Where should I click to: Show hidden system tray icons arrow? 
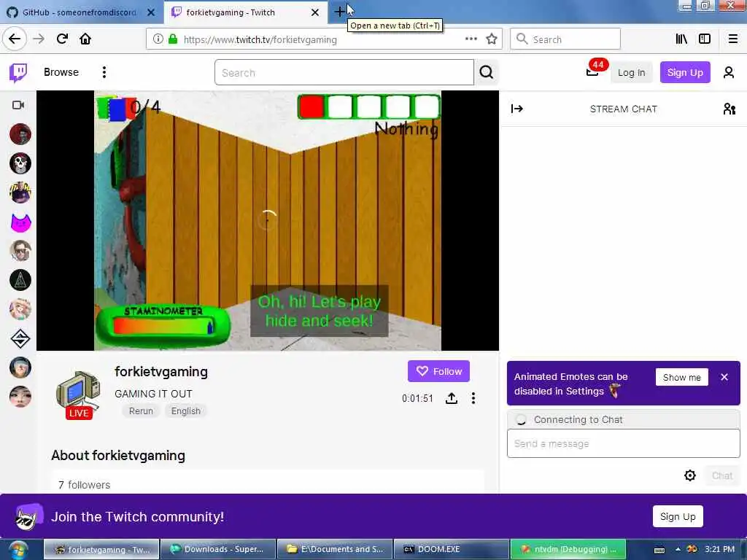coord(678,550)
